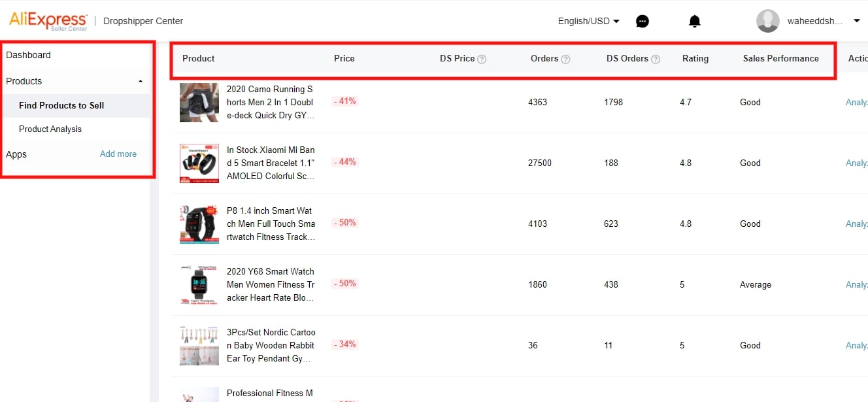
Task: Click the Add more link
Action: [x=118, y=154]
